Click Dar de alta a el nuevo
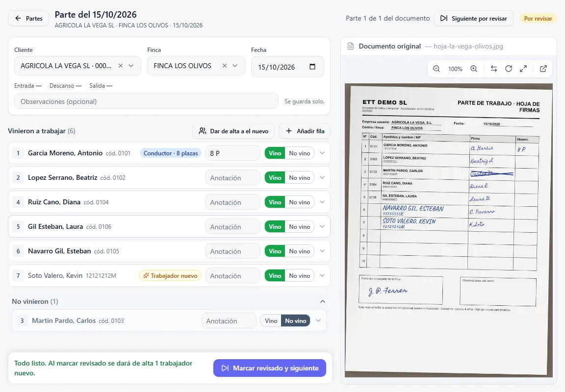The width and height of the screenshot is (565, 392). click(233, 131)
